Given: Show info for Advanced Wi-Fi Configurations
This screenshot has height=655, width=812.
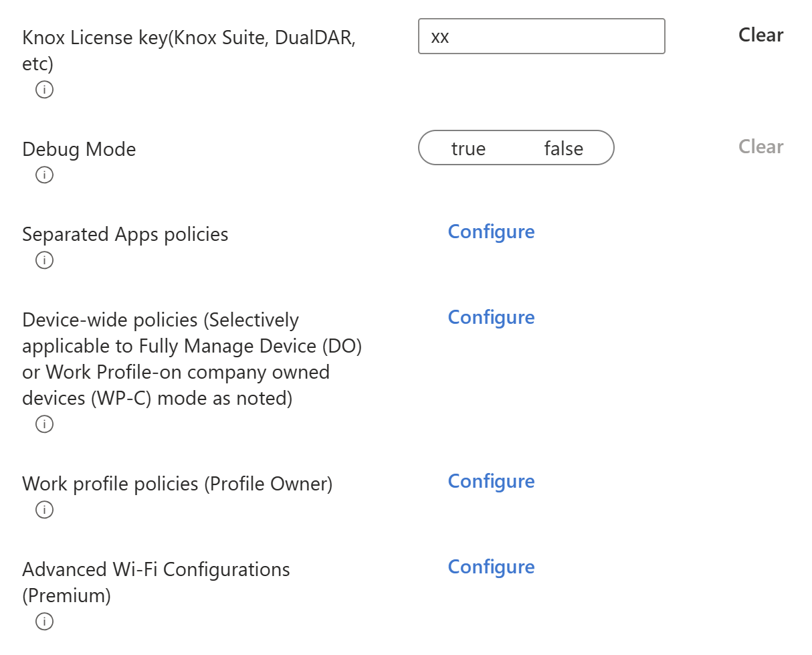Looking at the screenshot, I should point(43,621).
